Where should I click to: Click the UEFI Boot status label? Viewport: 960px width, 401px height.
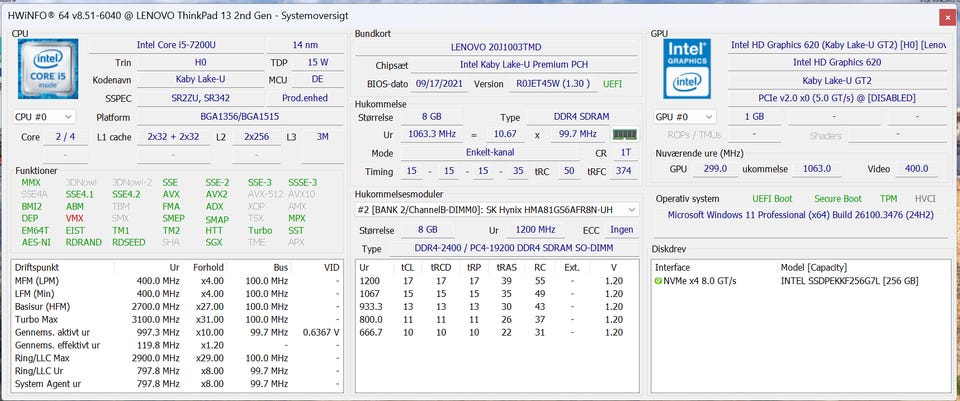(772, 199)
